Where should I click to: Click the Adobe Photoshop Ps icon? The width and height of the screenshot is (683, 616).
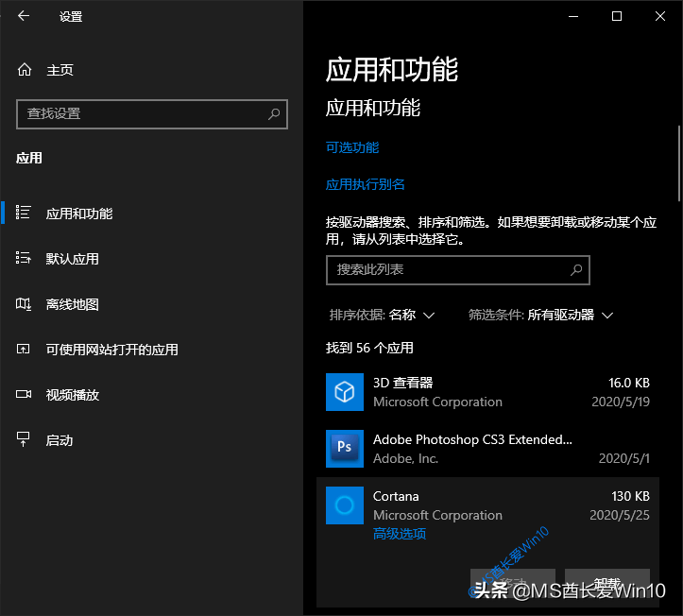pyautogui.click(x=345, y=448)
